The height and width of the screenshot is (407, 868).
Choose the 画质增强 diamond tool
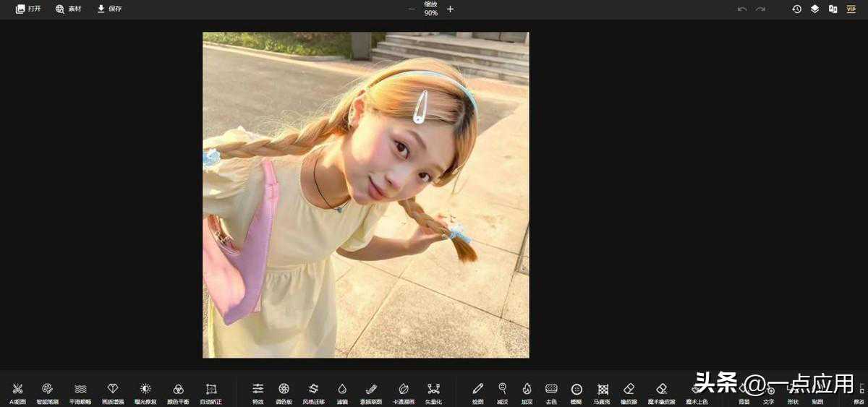click(113, 393)
